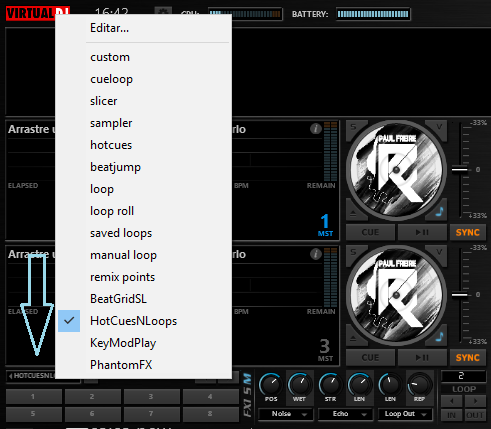Click the pitch fader handle on deck 1
This screenshot has width=491, height=429.
pos(460,170)
